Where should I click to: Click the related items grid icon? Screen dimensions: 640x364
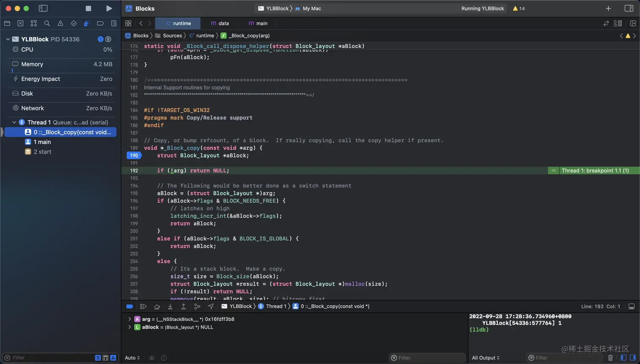click(128, 24)
